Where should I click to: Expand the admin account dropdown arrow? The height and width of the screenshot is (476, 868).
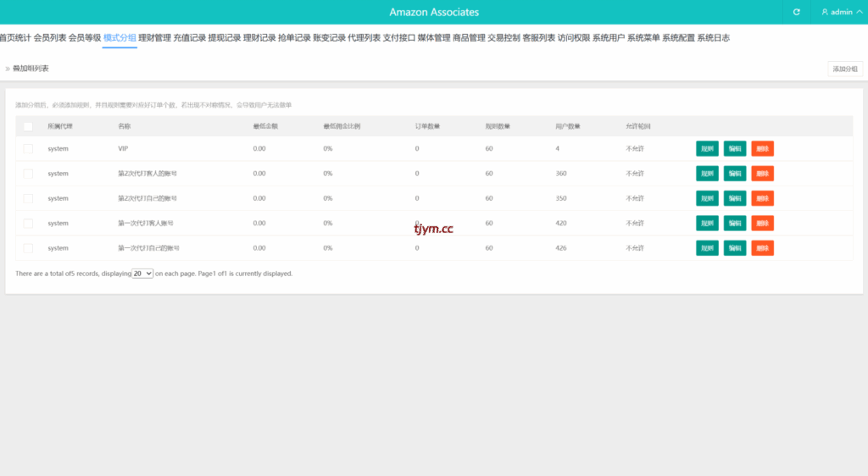coord(858,12)
